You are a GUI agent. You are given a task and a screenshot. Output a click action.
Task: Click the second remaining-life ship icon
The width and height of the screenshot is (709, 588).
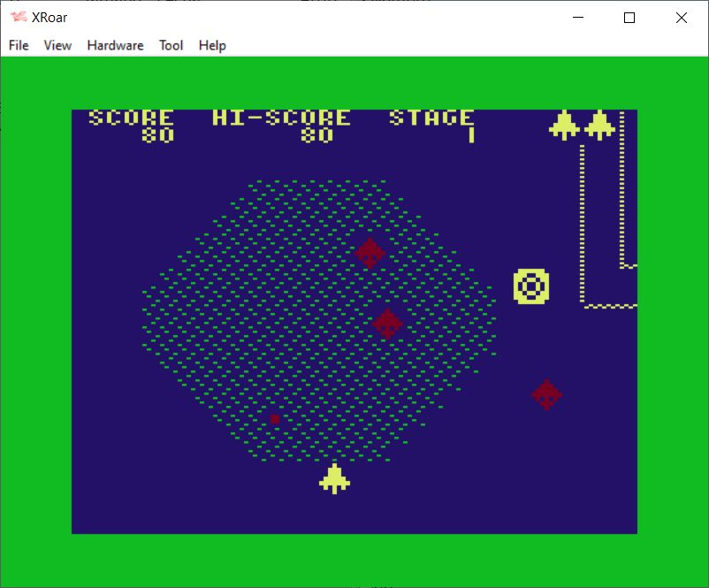point(599,125)
